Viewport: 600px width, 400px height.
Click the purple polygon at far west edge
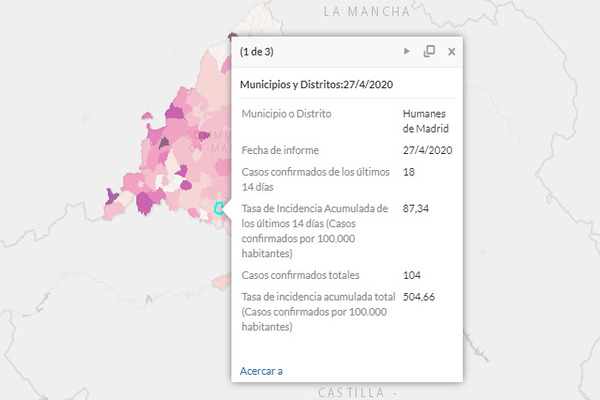tap(111, 196)
